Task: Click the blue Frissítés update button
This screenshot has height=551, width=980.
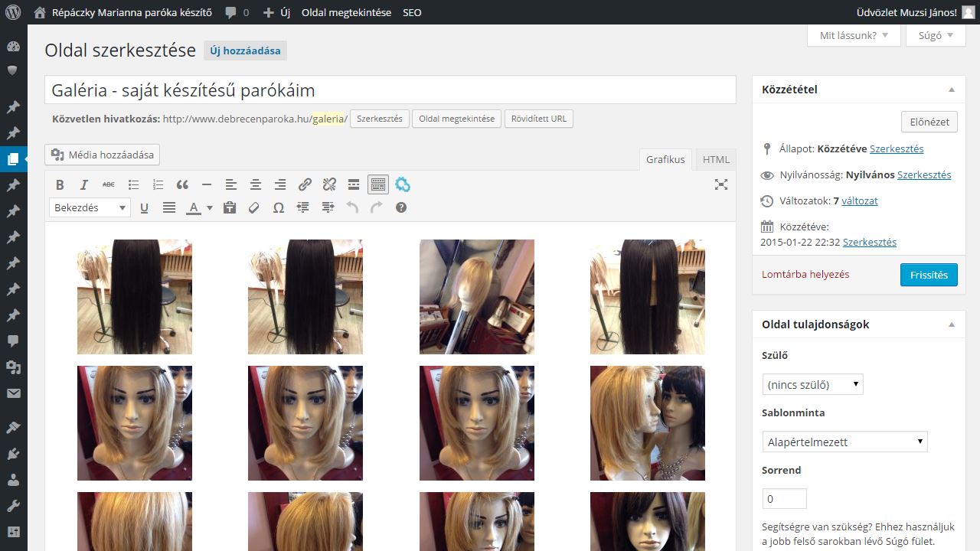Action: click(929, 275)
